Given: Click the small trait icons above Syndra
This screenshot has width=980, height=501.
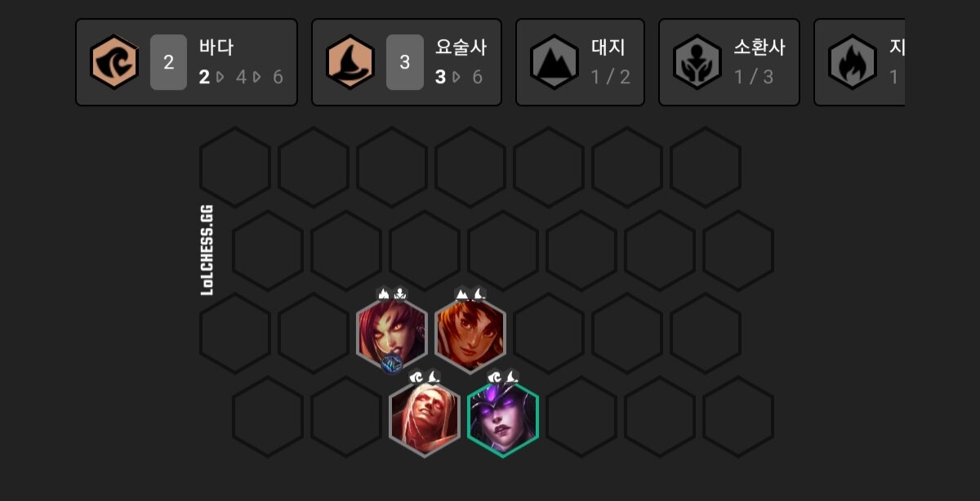Looking at the screenshot, I should (x=503, y=377).
